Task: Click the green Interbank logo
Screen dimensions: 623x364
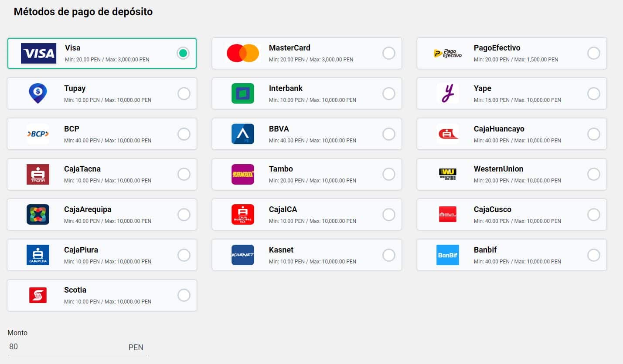Action: 243,94
